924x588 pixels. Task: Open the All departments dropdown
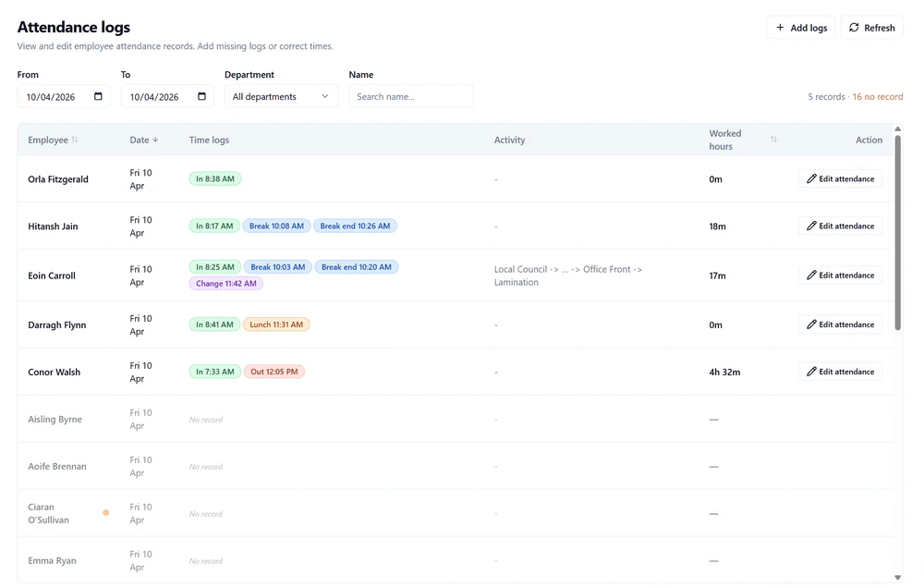281,96
